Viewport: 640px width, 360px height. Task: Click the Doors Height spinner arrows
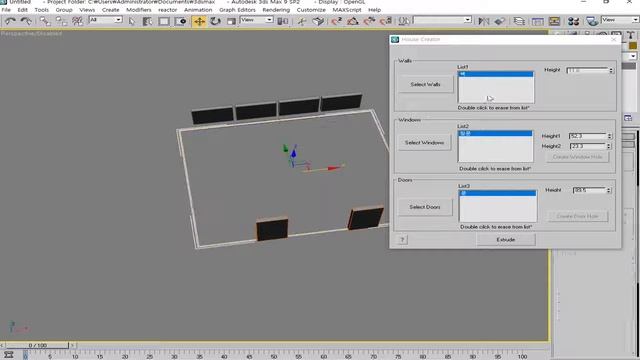pos(609,190)
